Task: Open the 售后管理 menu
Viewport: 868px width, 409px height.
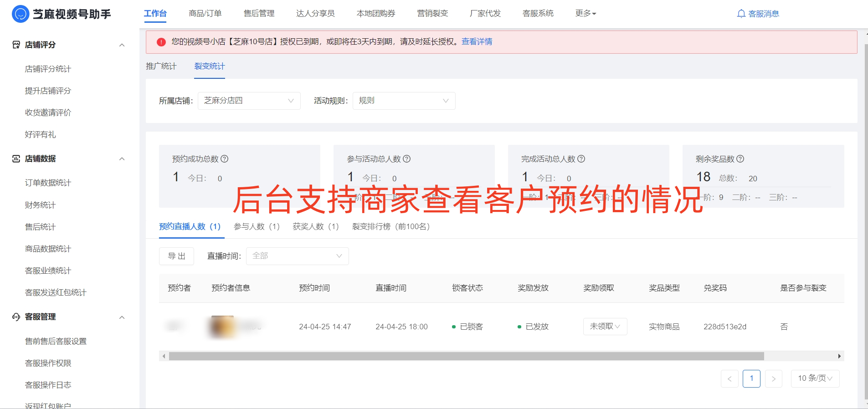Action: click(x=259, y=13)
